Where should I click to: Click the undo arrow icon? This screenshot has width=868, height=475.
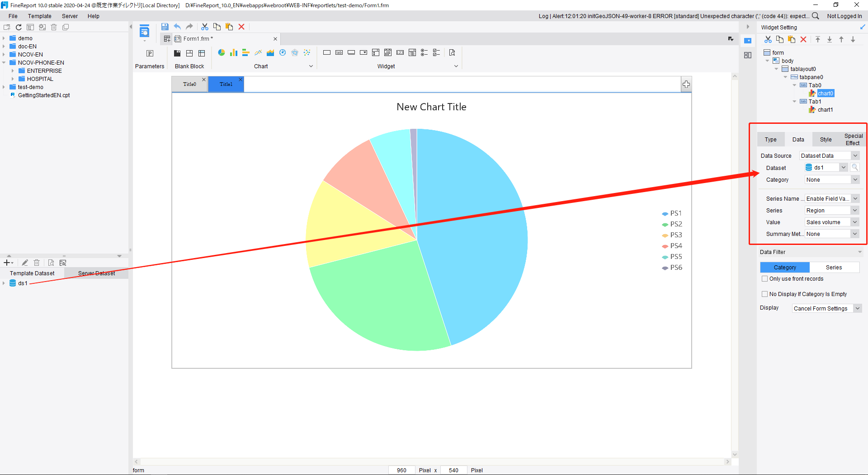point(177,27)
